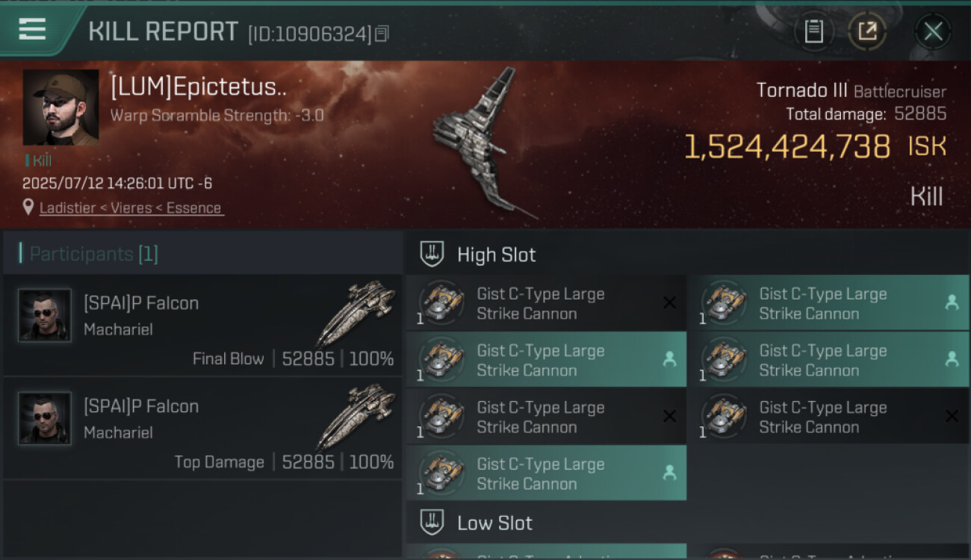Select first destroyed Gist C-Type Strike Cannon
971x560 pixels.
pyautogui.click(x=546, y=303)
